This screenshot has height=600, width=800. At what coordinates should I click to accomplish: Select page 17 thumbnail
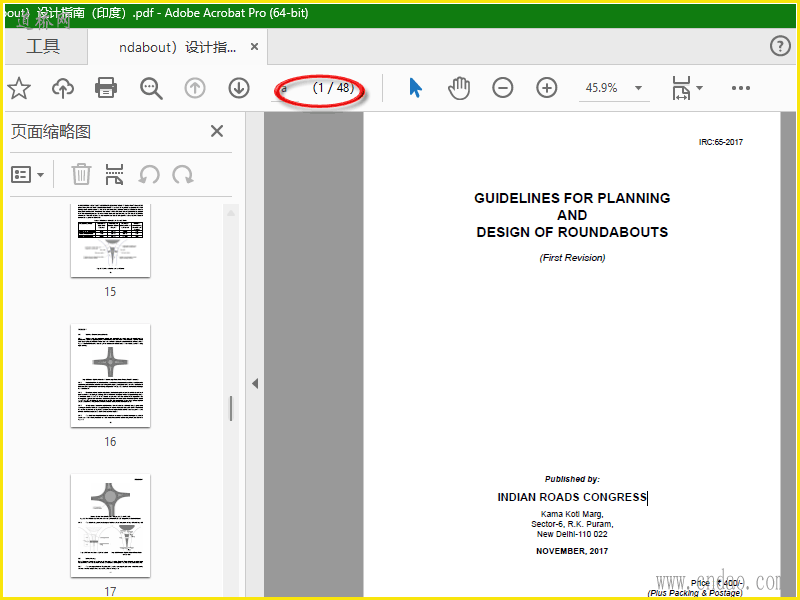[110, 526]
